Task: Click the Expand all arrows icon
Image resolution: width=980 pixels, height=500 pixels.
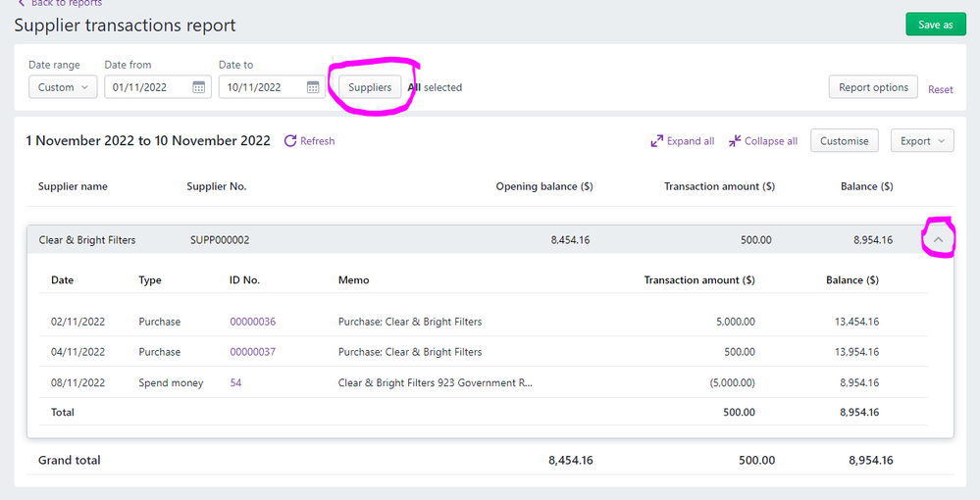Action: coord(657,141)
